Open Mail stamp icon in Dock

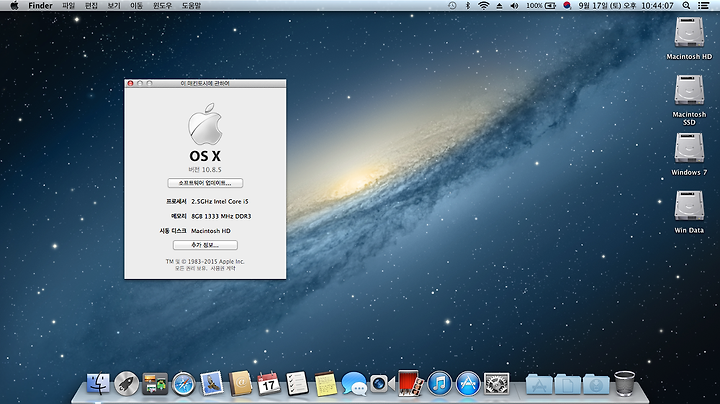click(212, 383)
